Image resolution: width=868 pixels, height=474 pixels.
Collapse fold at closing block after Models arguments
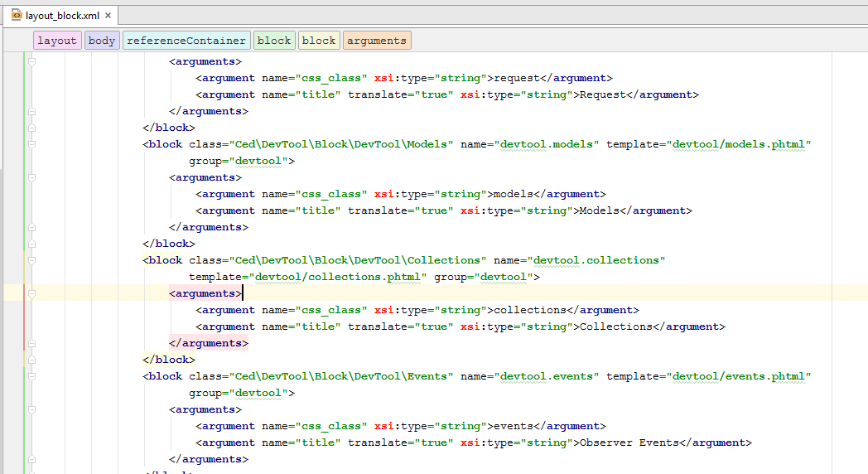coord(31,244)
